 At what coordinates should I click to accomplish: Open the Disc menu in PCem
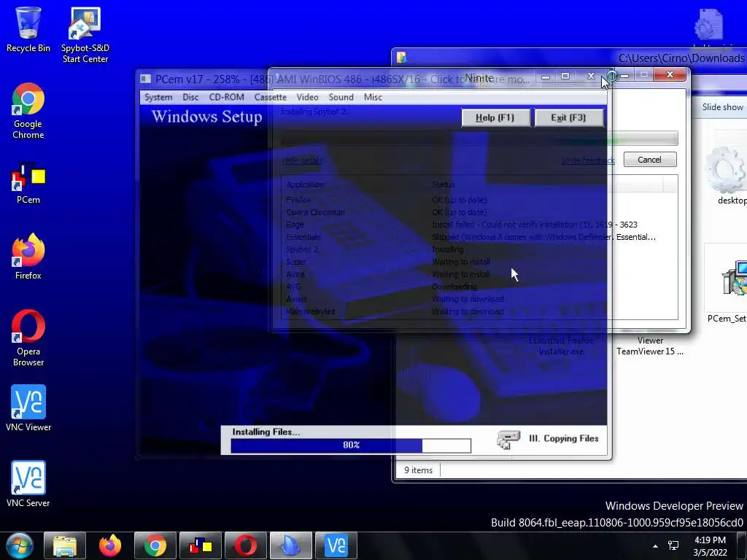190,97
